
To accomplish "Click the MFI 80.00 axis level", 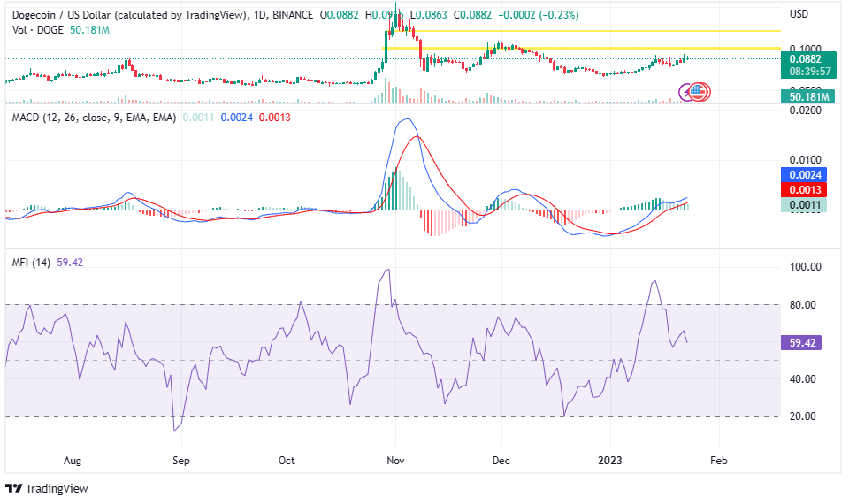I will tap(802, 305).
